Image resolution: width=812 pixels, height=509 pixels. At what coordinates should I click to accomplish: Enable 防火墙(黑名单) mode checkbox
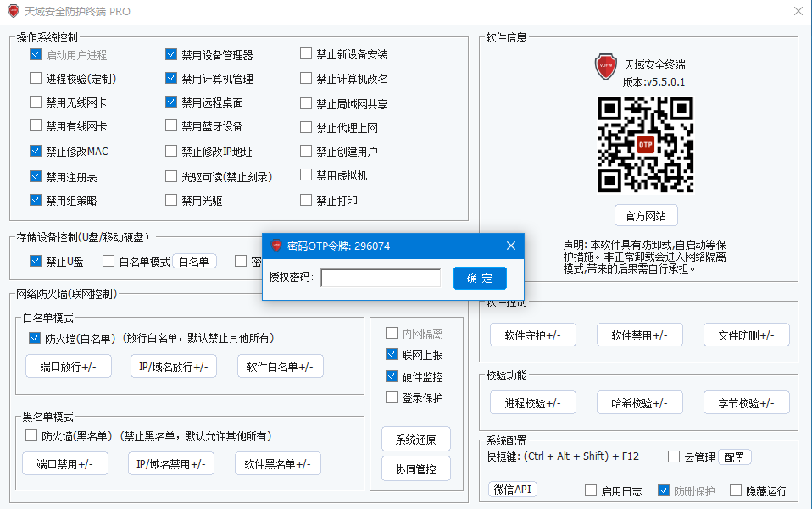31,436
